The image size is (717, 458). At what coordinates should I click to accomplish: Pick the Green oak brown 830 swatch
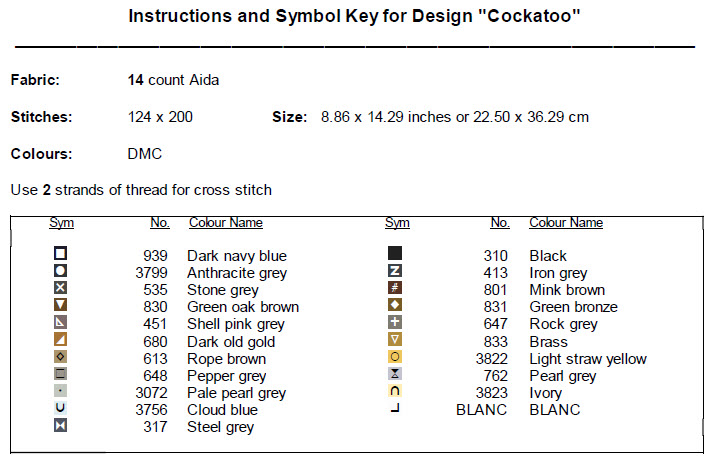[61, 306]
